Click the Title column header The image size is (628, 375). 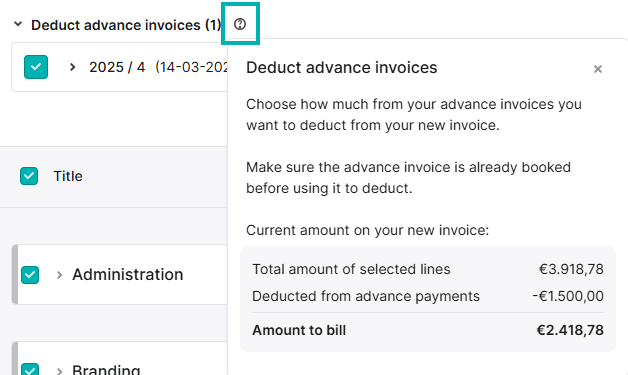(x=68, y=176)
